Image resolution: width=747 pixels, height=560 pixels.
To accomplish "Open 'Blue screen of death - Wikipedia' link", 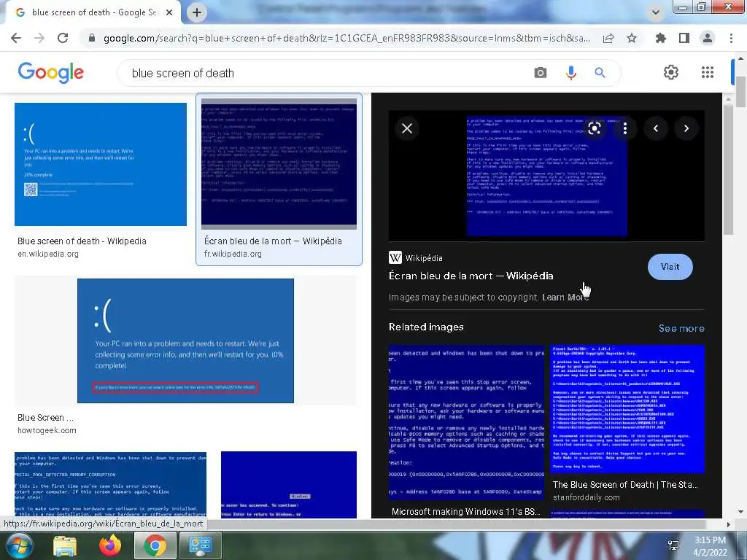I will click(82, 241).
